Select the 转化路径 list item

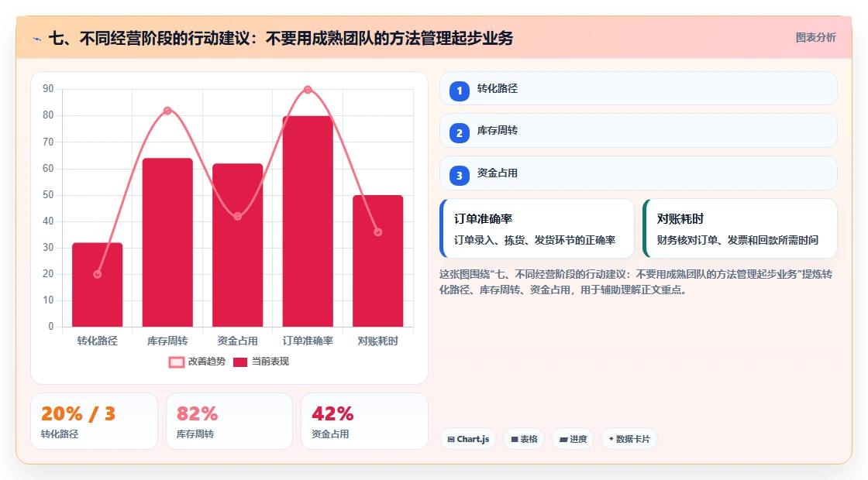[x=639, y=88]
